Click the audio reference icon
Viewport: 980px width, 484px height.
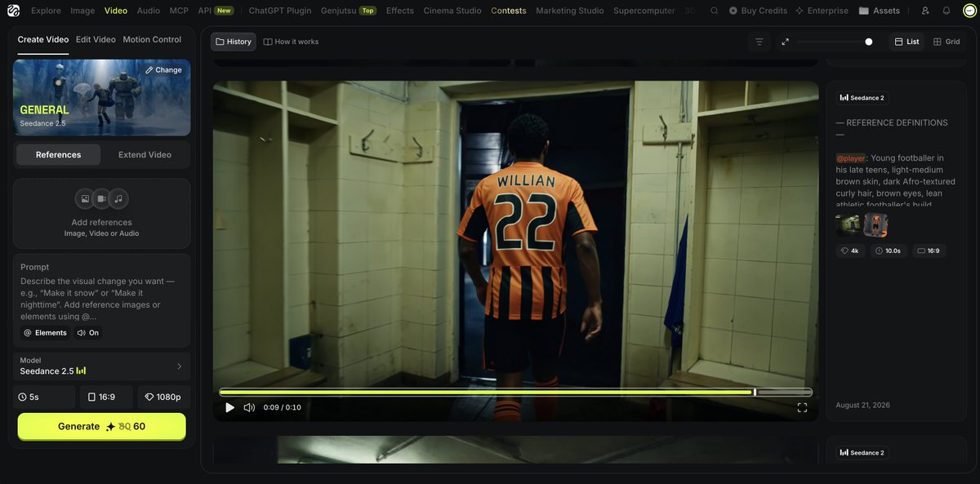pyautogui.click(x=119, y=198)
